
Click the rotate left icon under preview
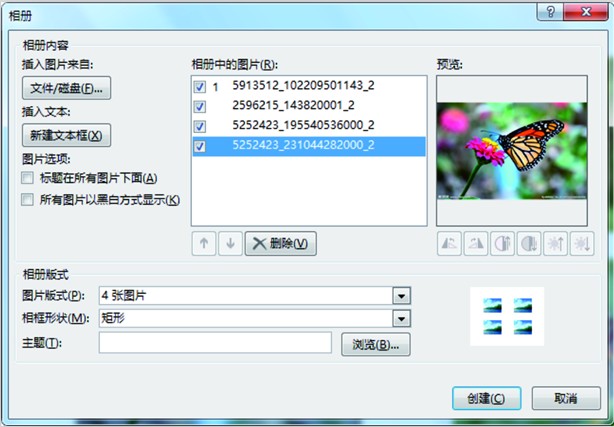pos(449,244)
